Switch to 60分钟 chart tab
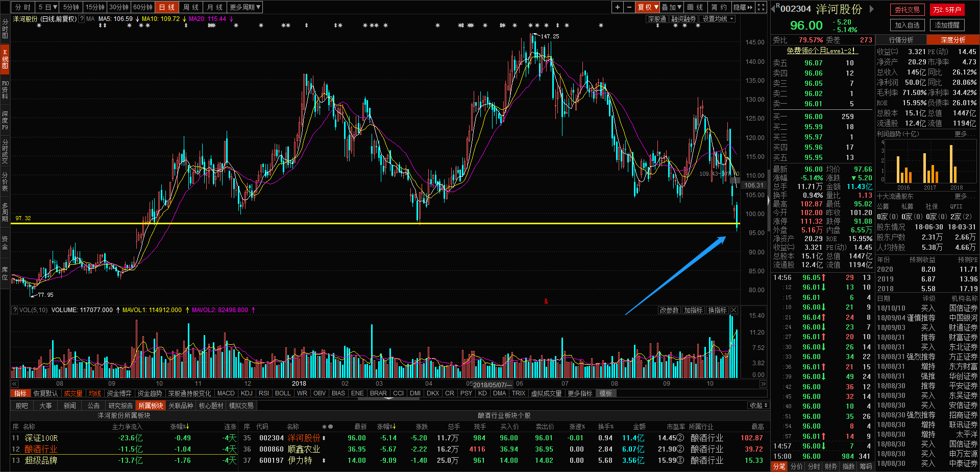Screen dimensions: 980x472 point(143,7)
